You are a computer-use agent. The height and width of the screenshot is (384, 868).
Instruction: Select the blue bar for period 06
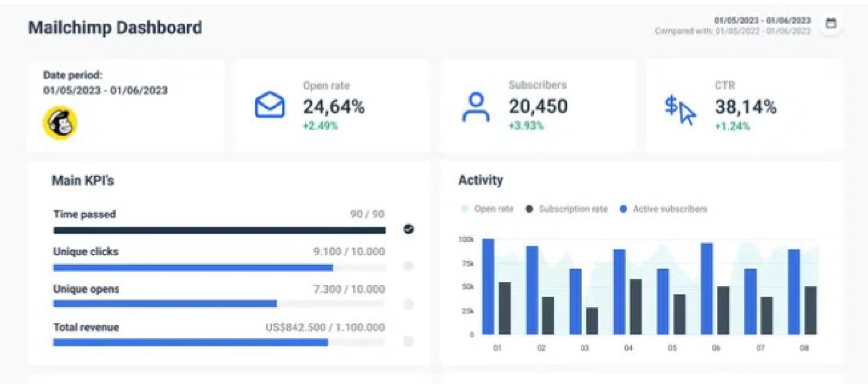pyautogui.click(x=706, y=289)
